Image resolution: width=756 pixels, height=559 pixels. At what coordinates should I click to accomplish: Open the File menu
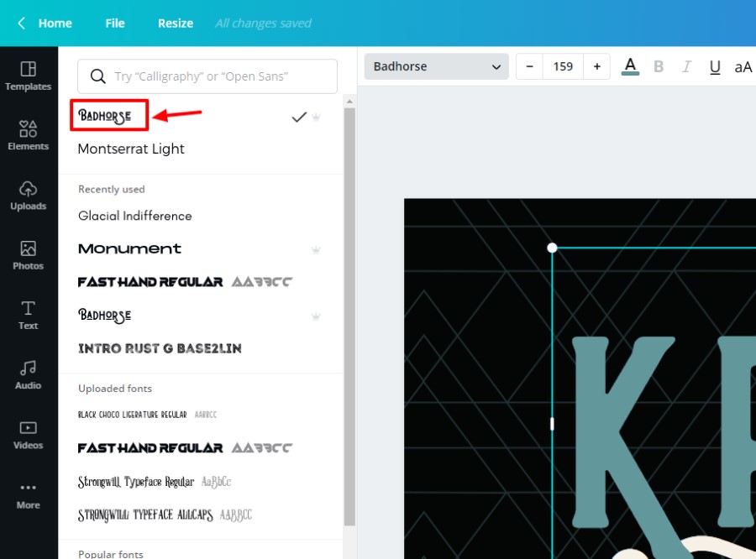115,24
